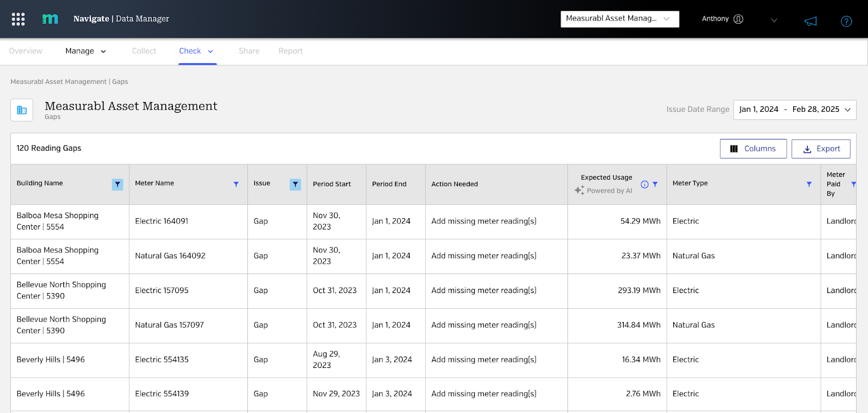Click the Nov 29, 2023 period start cell
Image resolution: width=868 pixels, height=413 pixels.
[x=336, y=394]
